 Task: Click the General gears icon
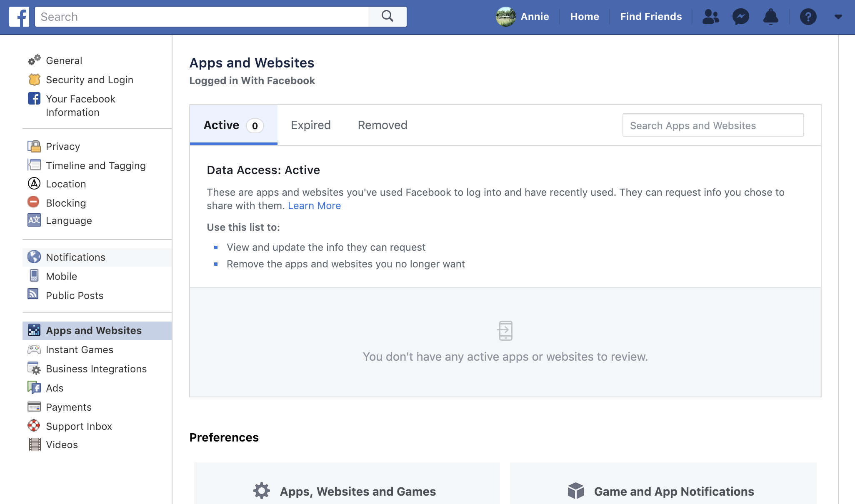[x=34, y=60]
